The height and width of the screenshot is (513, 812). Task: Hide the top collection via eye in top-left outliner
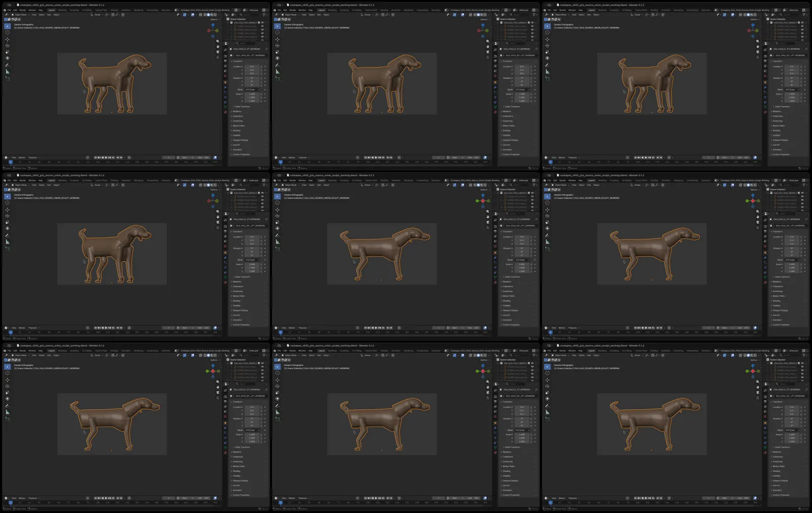click(262, 23)
